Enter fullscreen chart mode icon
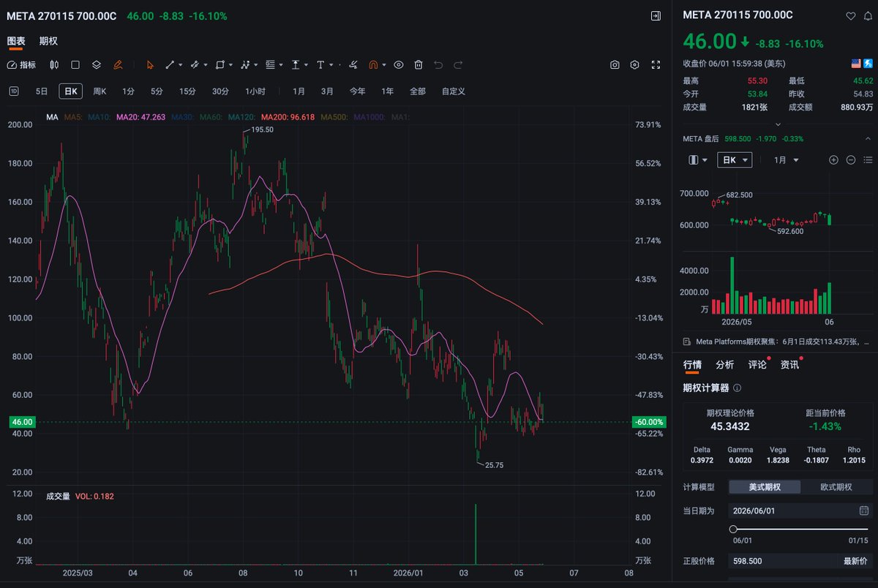Screen dimensions: 878x588 tap(656, 64)
